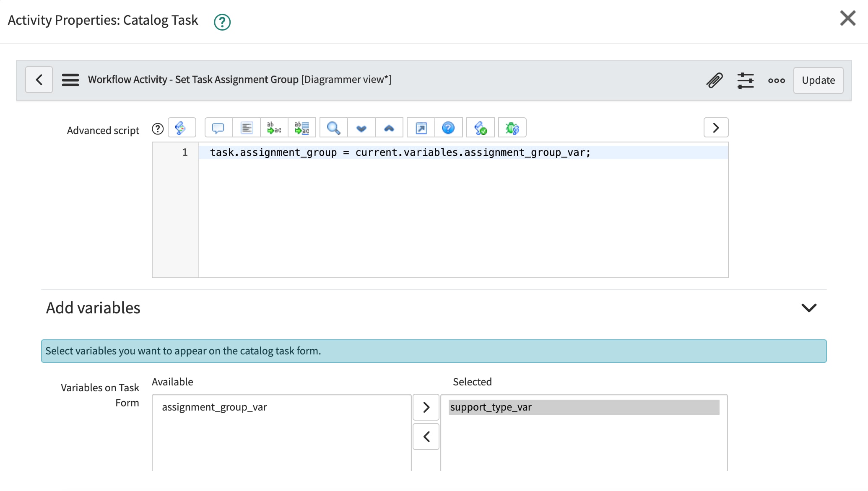868x491 pixels.
Task: Expand the Advanced script panel arrow
Action: 715,128
